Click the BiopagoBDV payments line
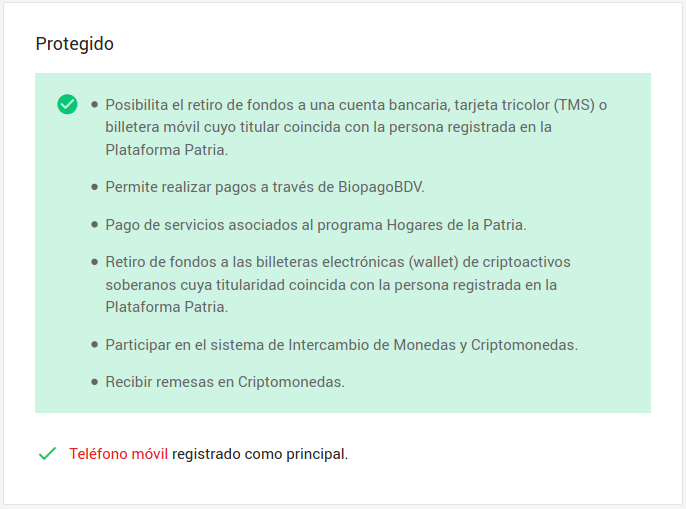 [x=272, y=187]
